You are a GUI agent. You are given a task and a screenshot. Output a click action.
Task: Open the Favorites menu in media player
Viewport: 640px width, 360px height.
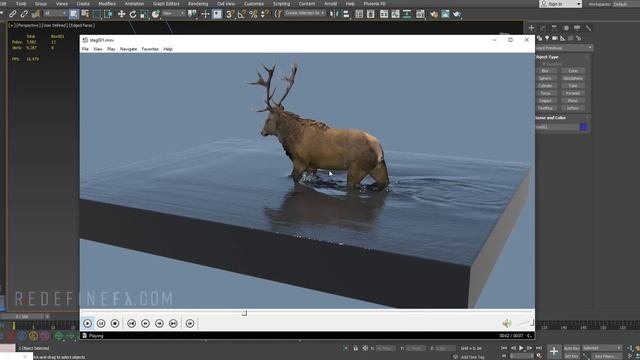point(150,49)
